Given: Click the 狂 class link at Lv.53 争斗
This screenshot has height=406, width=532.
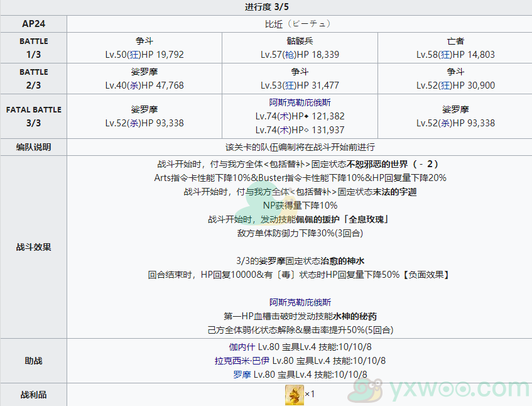Looking at the screenshot, I should point(289,85).
